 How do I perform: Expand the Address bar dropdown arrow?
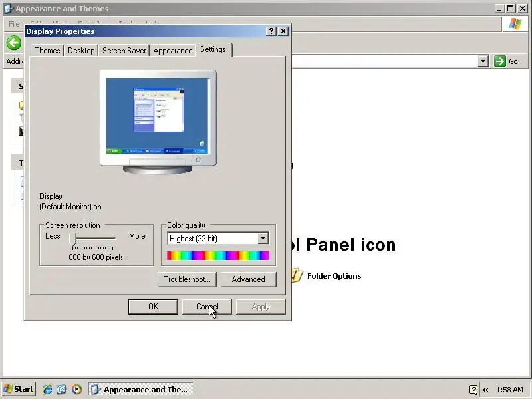pyautogui.click(x=483, y=61)
